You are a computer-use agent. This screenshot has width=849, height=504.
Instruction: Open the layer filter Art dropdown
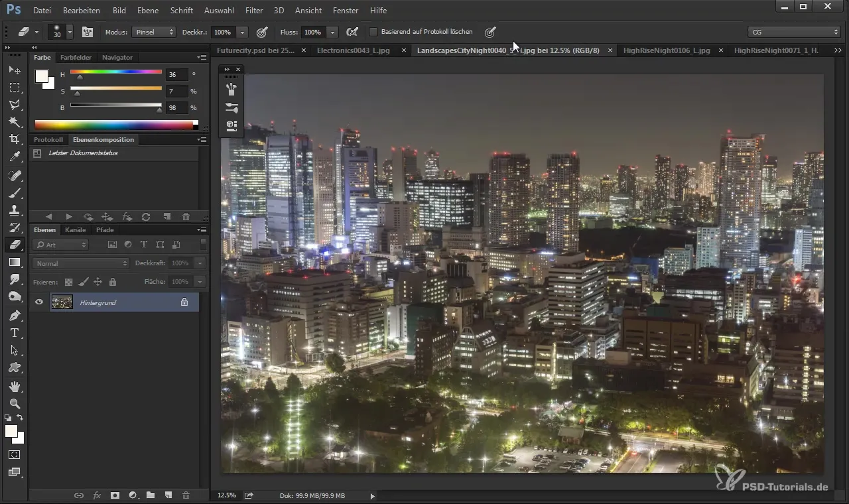click(x=60, y=245)
